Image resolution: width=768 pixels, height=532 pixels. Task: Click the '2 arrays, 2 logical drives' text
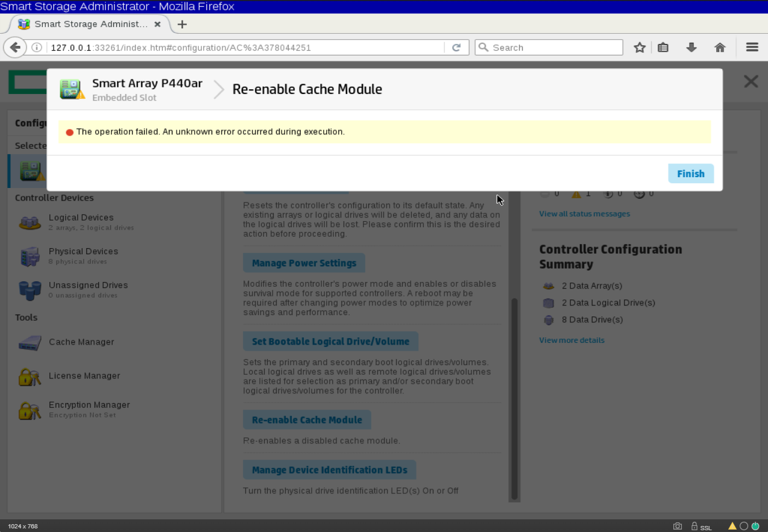tap(92, 228)
